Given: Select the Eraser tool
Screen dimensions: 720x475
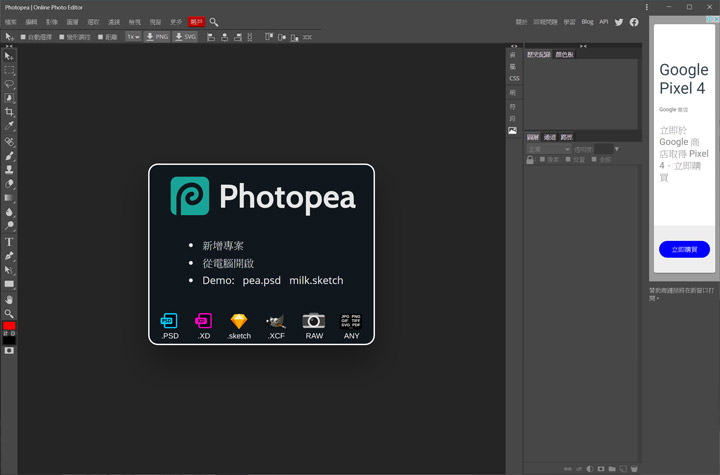Looking at the screenshot, I should pos(9,184).
